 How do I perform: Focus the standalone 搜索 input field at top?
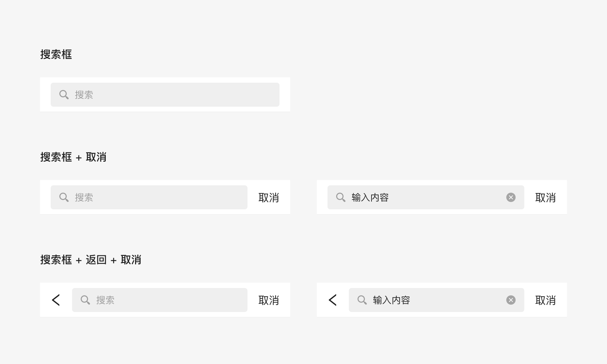click(x=165, y=95)
